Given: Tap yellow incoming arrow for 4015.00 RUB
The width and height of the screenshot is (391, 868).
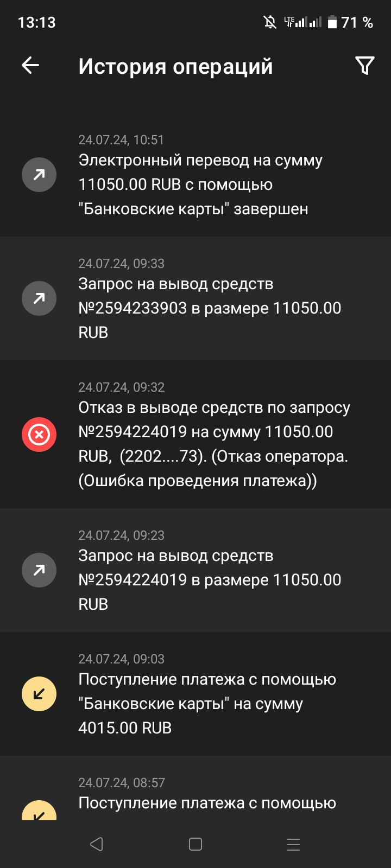Looking at the screenshot, I should 39,694.
